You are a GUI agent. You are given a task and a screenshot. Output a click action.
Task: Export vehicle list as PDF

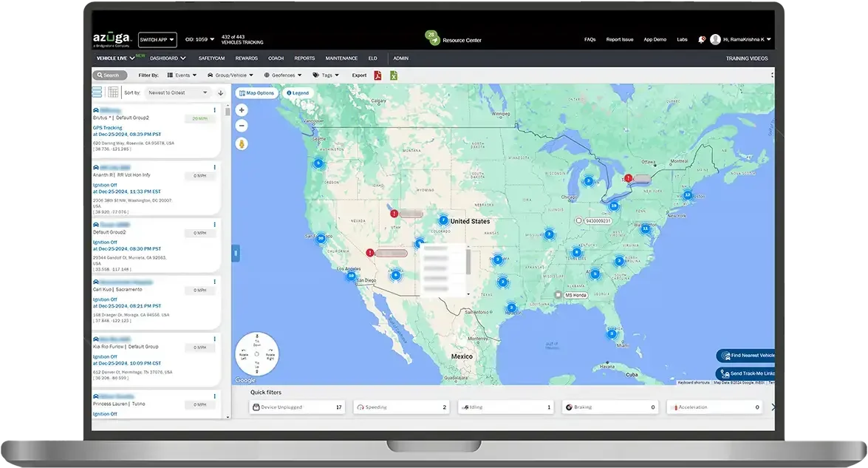pyautogui.click(x=377, y=75)
